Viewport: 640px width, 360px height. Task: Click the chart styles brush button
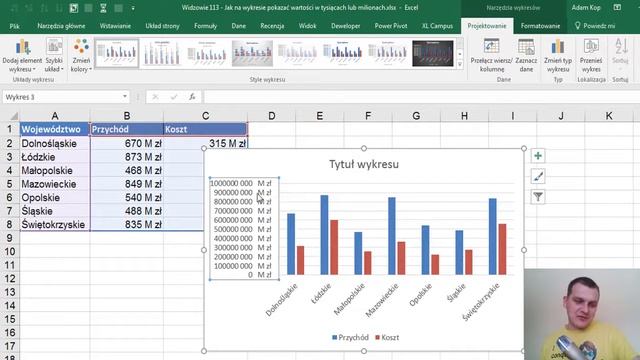[538, 177]
